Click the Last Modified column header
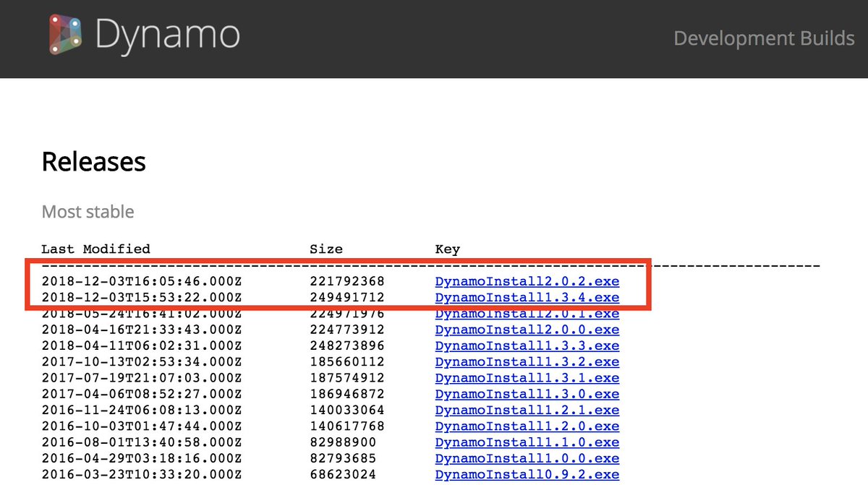The image size is (868, 485). [95, 249]
